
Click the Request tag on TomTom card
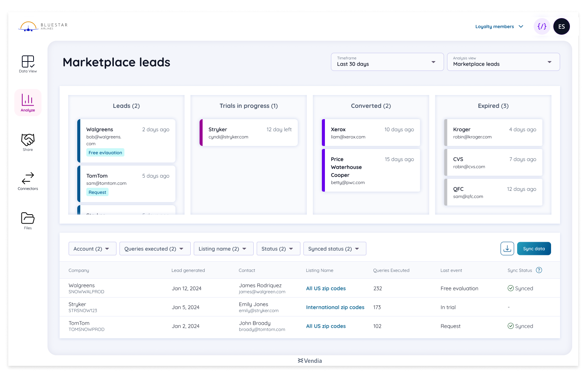(97, 192)
